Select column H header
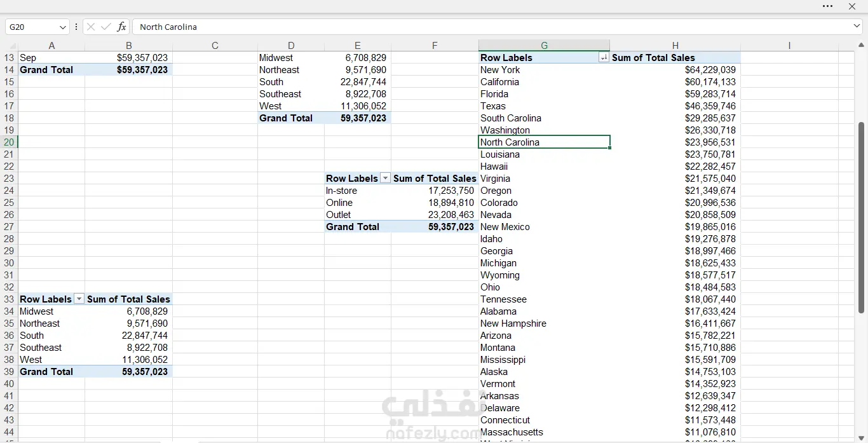Viewport: 868px width, 443px height. tap(675, 45)
